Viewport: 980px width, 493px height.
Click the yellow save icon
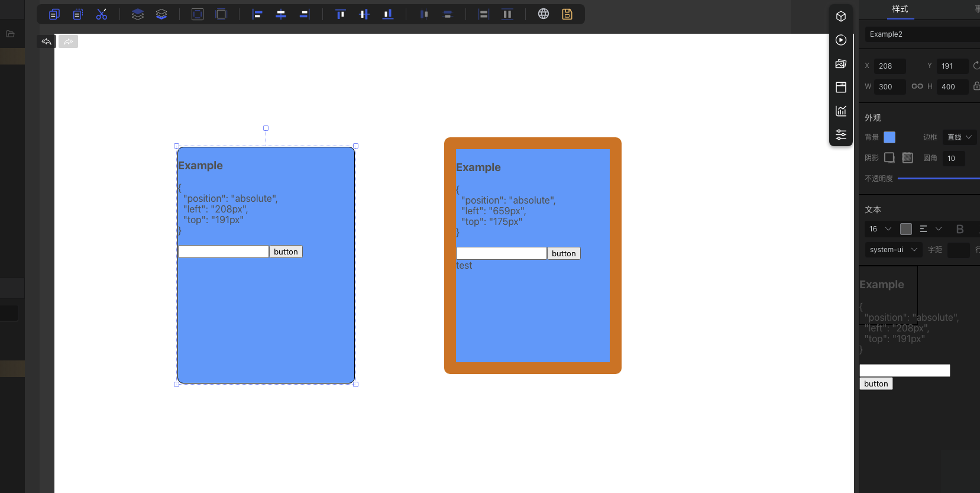[567, 14]
